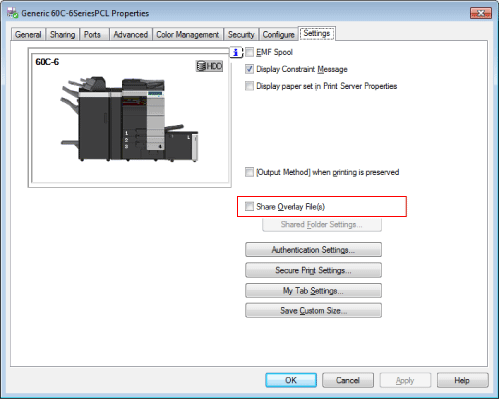Click the printer icon in title bar
500x399 pixels.
pos(13,13)
